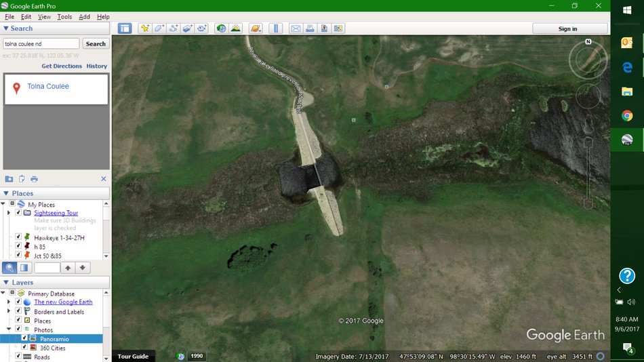Viewport: 644px width, 362px height.
Task: Toggle the Roads layer checkbox
Action: 18,357
